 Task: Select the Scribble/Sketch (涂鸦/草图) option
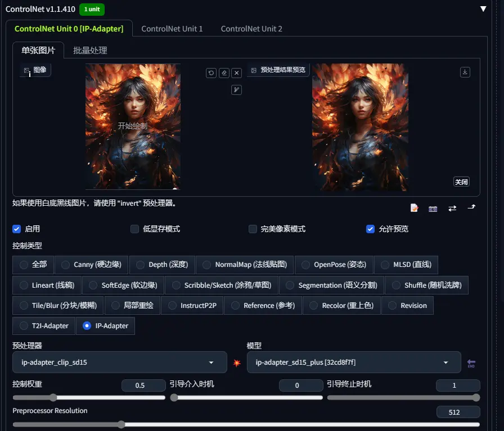tap(222, 285)
